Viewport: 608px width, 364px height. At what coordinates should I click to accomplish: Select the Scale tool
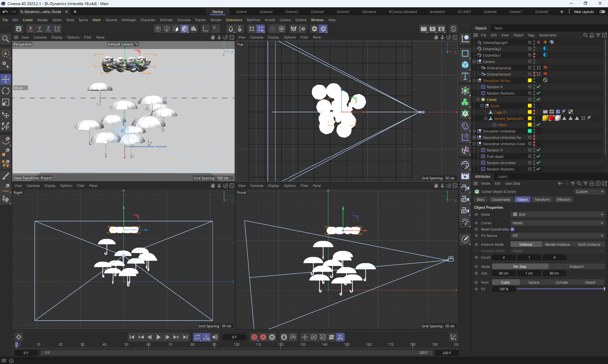pos(6,102)
